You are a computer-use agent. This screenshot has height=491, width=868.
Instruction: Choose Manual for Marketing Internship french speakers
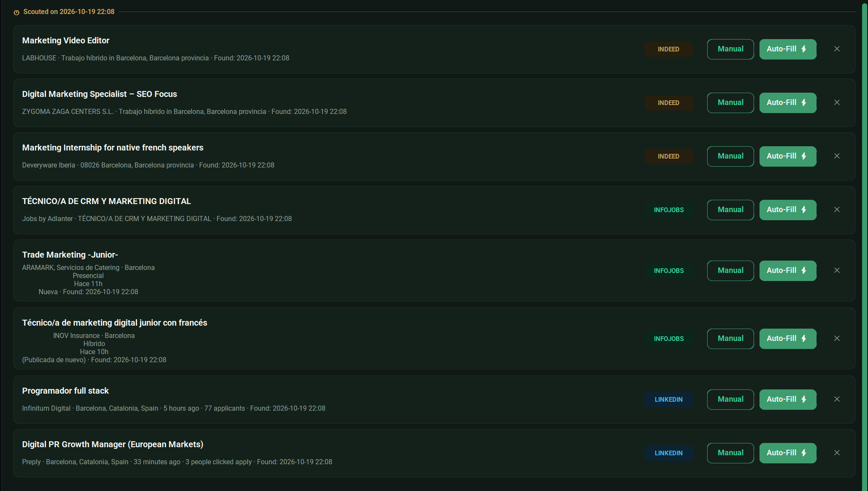[730, 156]
